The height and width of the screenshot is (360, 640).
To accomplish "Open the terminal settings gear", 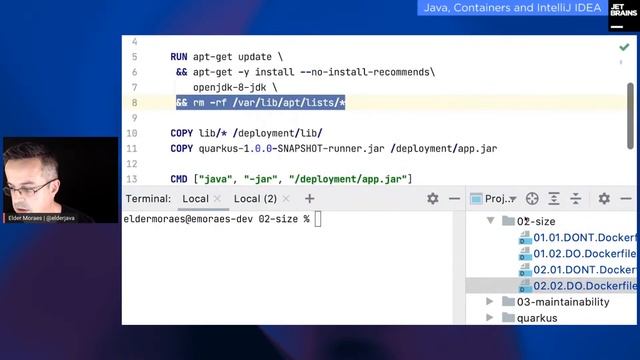I will point(433,199).
